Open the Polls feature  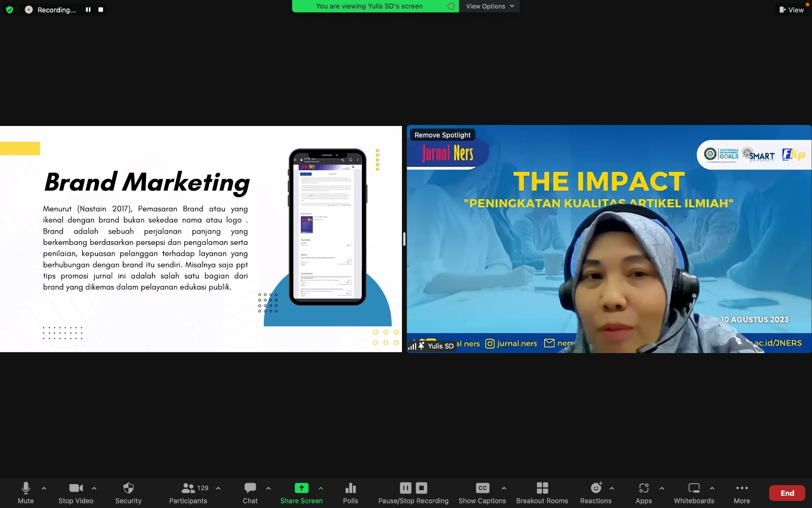350,488
